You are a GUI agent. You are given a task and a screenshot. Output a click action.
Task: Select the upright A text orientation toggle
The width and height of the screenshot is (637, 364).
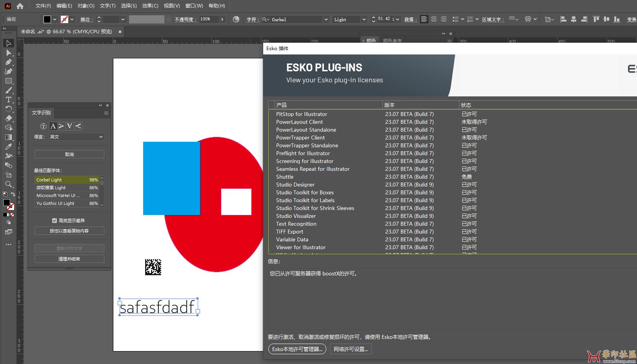point(53,126)
